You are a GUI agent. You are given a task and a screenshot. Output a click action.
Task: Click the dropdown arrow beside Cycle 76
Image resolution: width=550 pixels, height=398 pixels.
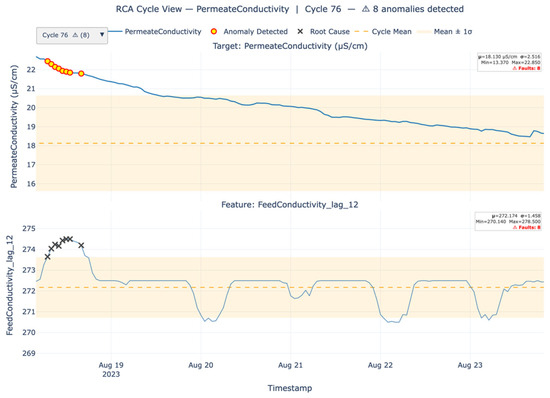pyautogui.click(x=102, y=35)
